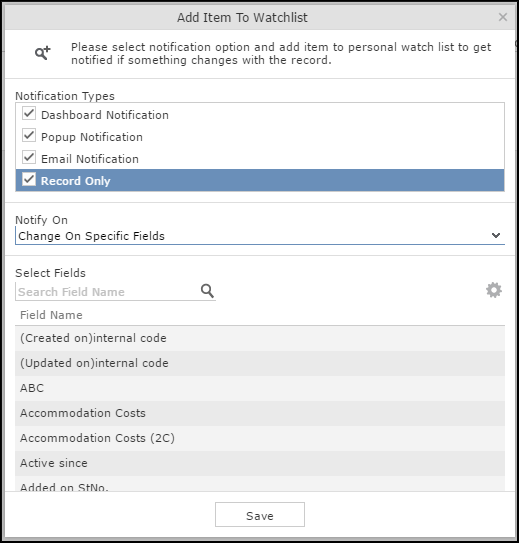The image size is (519, 543).
Task: Focus the Search Field Name input
Action: [107, 292]
